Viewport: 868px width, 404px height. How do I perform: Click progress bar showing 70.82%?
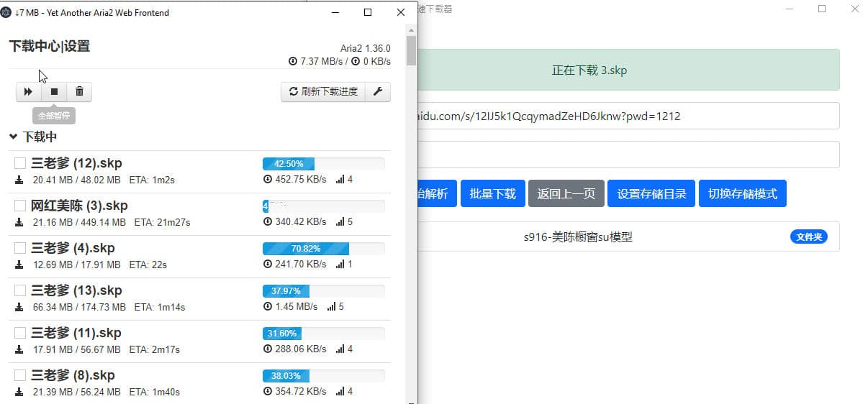(323, 249)
